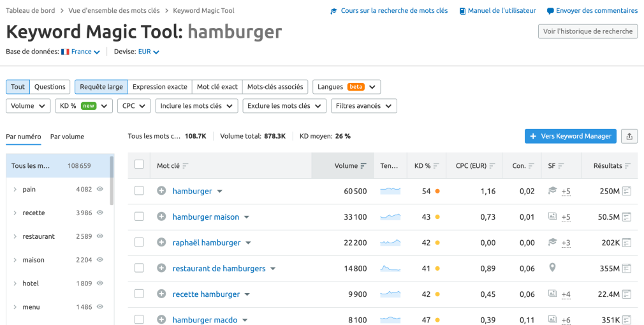Open the Volume filter dropdown
644x325 pixels.
(28, 106)
